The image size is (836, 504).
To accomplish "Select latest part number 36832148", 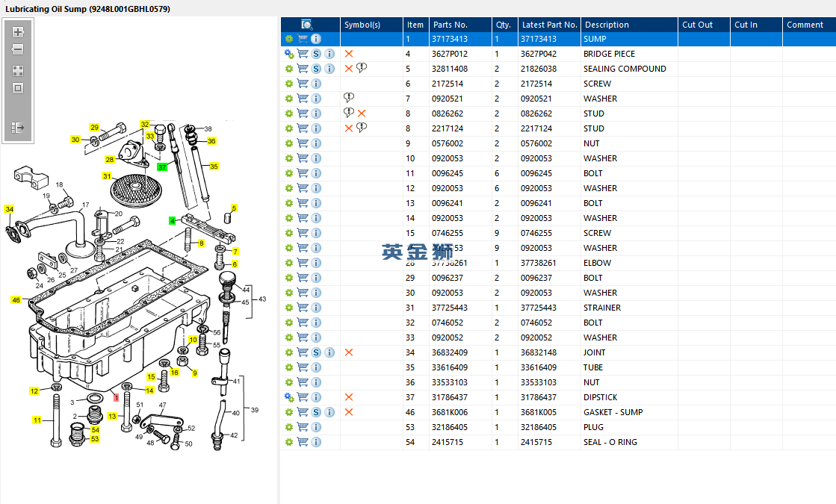I will [x=549, y=352].
